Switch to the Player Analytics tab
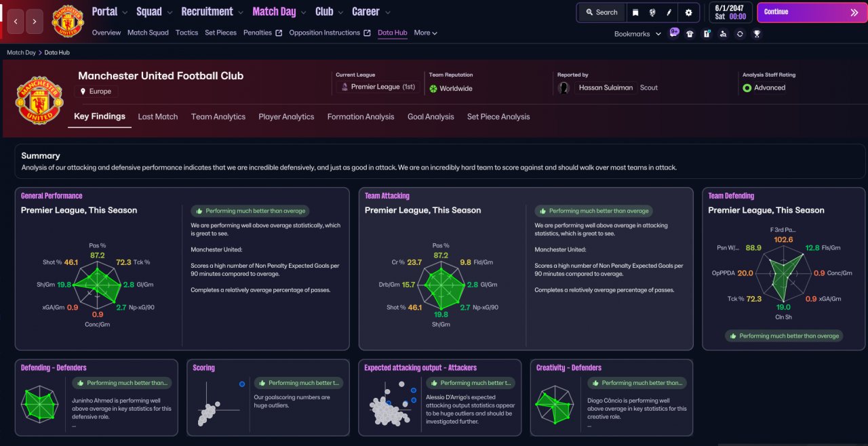This screenshot has height=446, width=868. pyautogui.click(x=286, y=117)
